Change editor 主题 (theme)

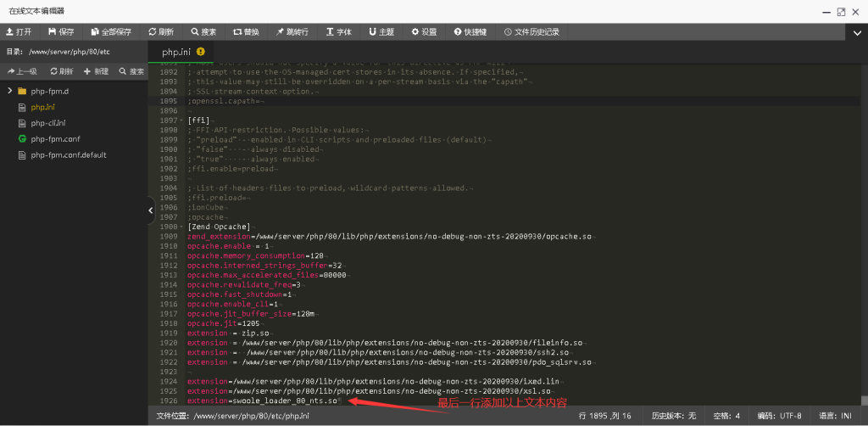[x=381, y=31]
